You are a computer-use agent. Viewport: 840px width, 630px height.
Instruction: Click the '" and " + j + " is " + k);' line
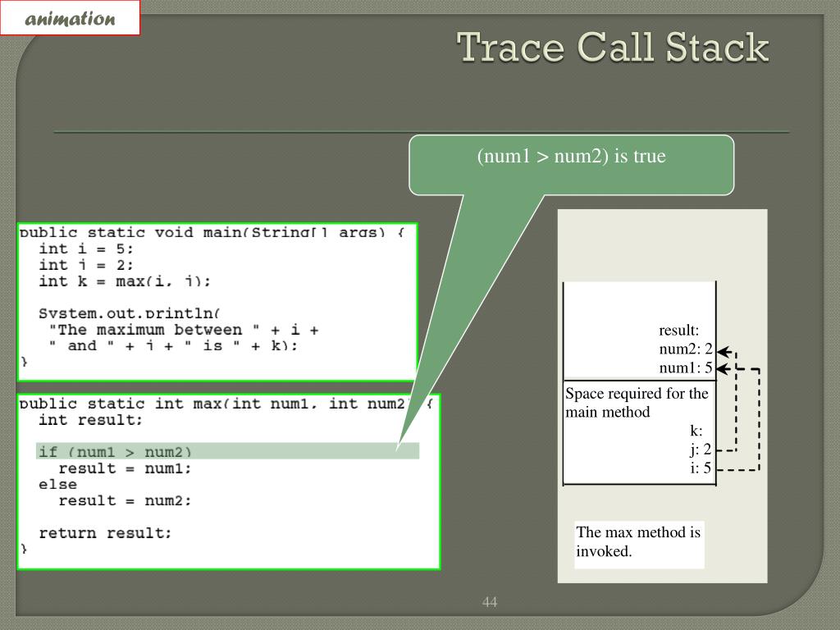(172, 345)
